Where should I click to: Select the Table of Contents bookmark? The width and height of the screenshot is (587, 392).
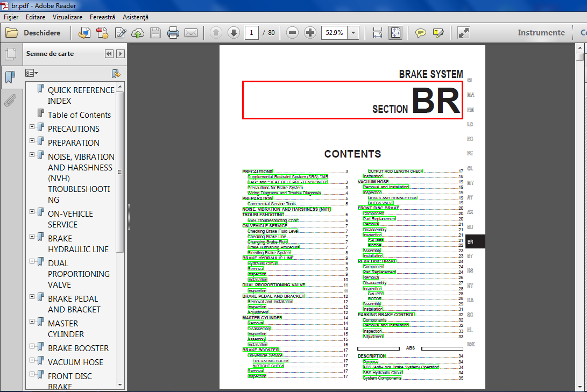tap(80, 115)
